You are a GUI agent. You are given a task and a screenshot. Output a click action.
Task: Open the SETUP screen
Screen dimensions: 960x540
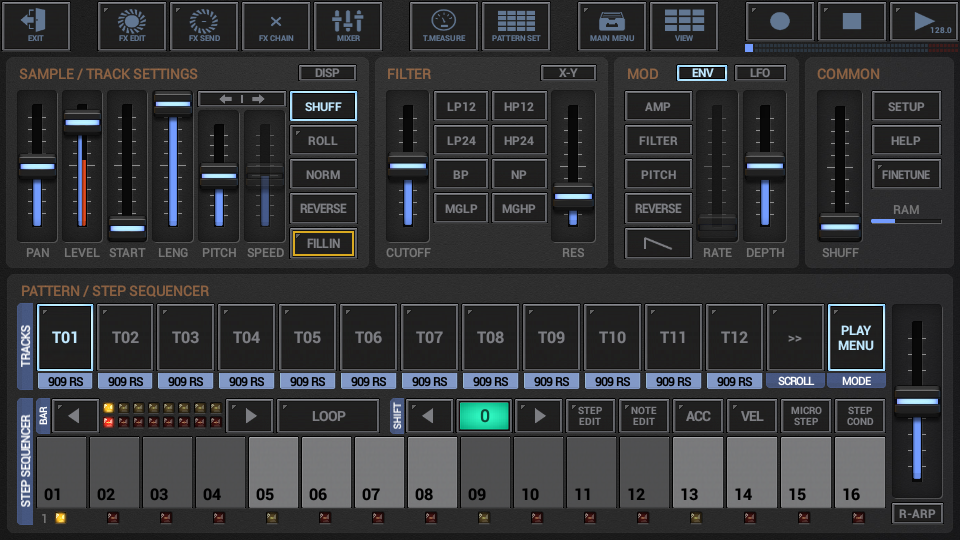[x=906, y=107]
